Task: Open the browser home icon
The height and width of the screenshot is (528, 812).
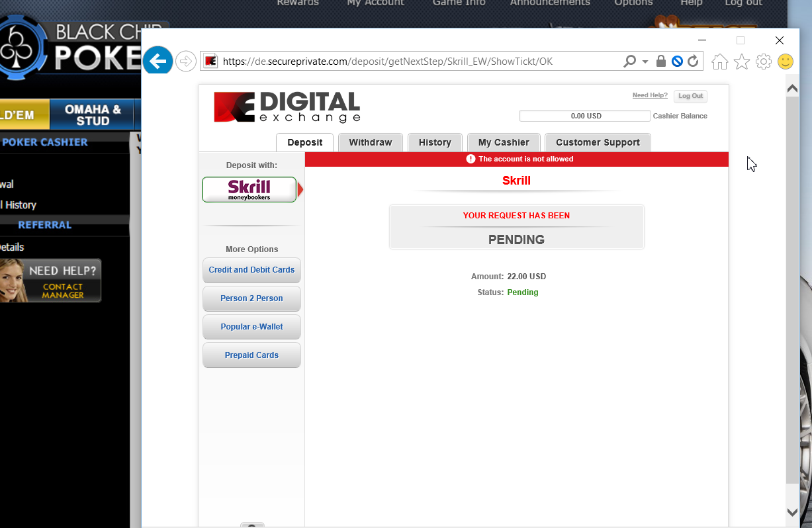Action: pos(720,62)
